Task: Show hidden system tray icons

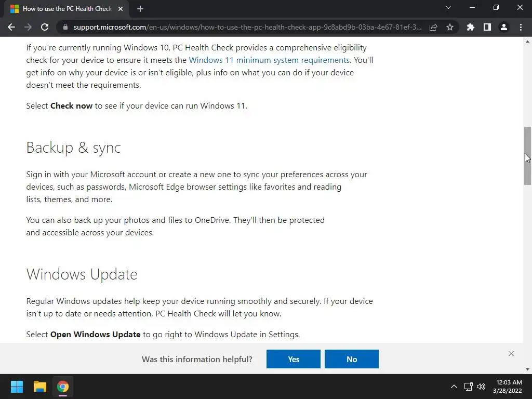Action: tap(454, 387)
